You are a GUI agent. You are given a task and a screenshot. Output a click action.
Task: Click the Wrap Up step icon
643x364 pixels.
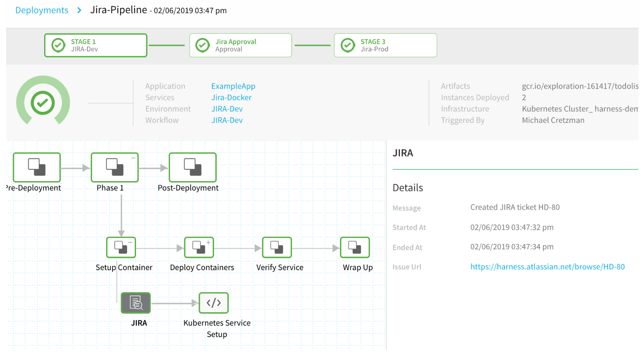[355, 247]
